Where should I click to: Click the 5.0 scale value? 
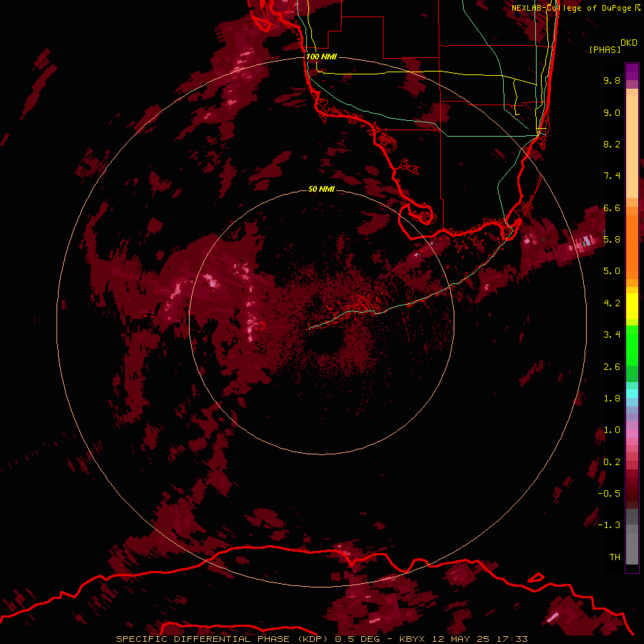[x=612, y=271]
